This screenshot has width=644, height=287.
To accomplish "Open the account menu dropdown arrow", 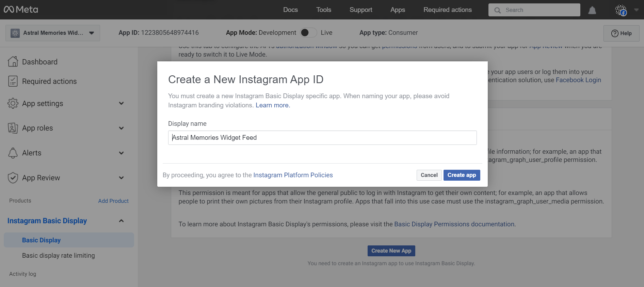I will (x=636, y=10).
